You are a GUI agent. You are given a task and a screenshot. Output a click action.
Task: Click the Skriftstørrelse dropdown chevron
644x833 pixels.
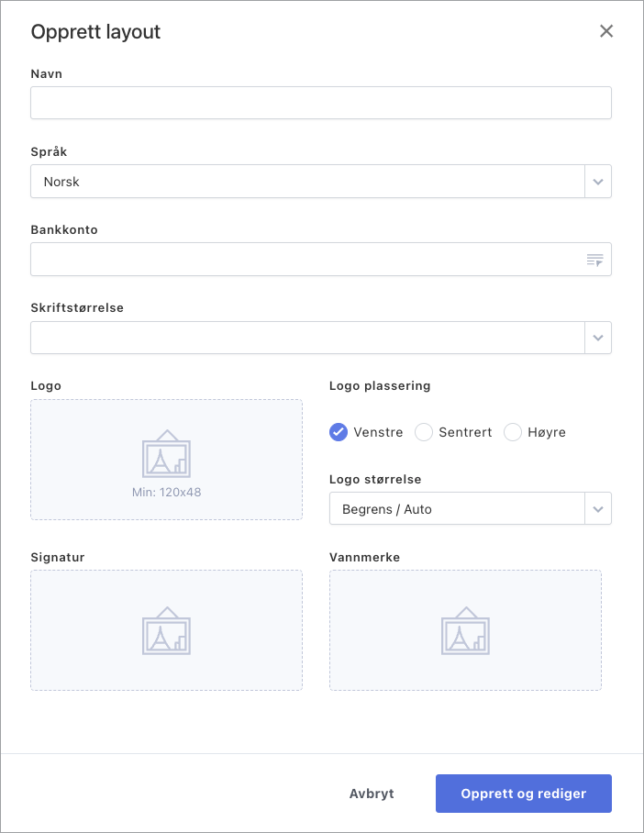coord(598,338)
